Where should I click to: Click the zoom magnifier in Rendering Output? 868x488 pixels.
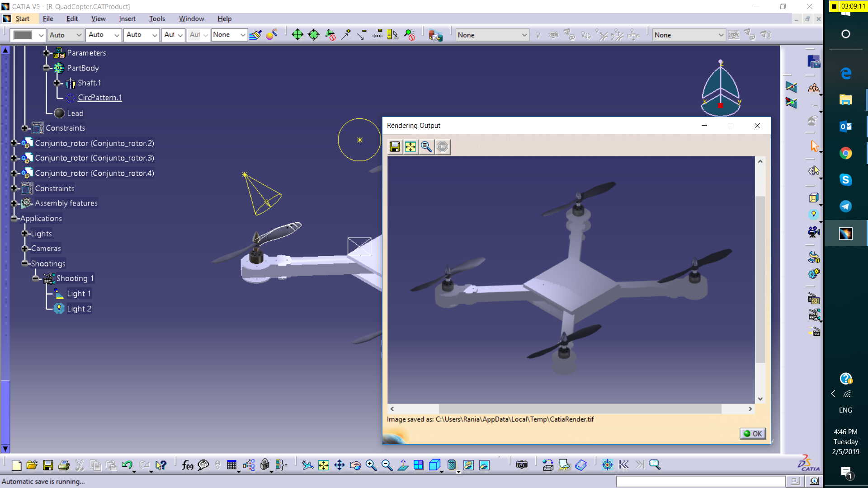[x=426, y=147]
